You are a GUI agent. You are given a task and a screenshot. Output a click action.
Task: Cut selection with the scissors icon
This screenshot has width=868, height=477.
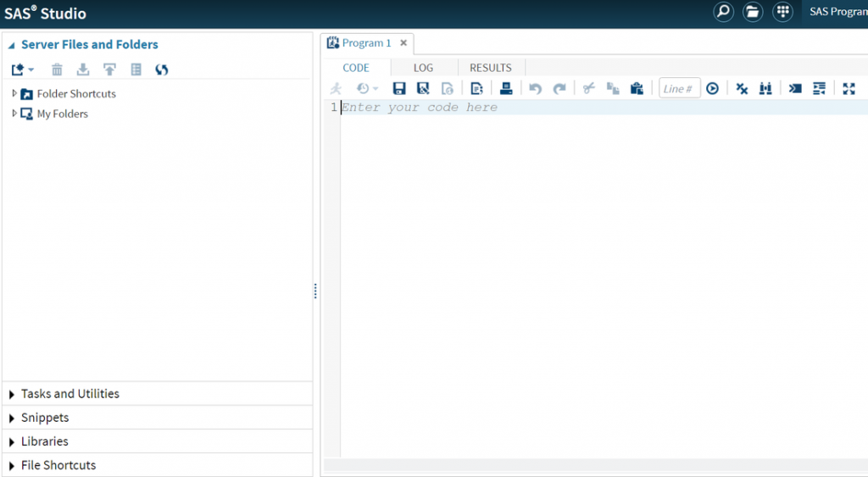tap(588, 89)
